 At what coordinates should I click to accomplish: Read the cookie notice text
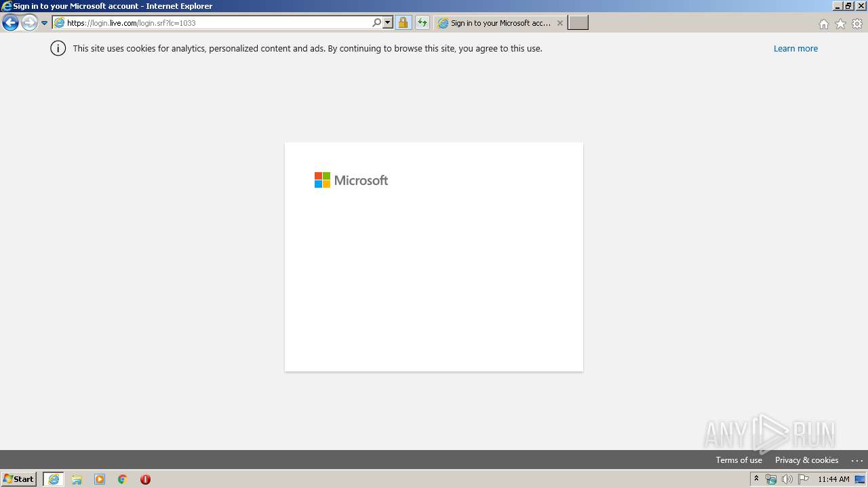point(307,49)
